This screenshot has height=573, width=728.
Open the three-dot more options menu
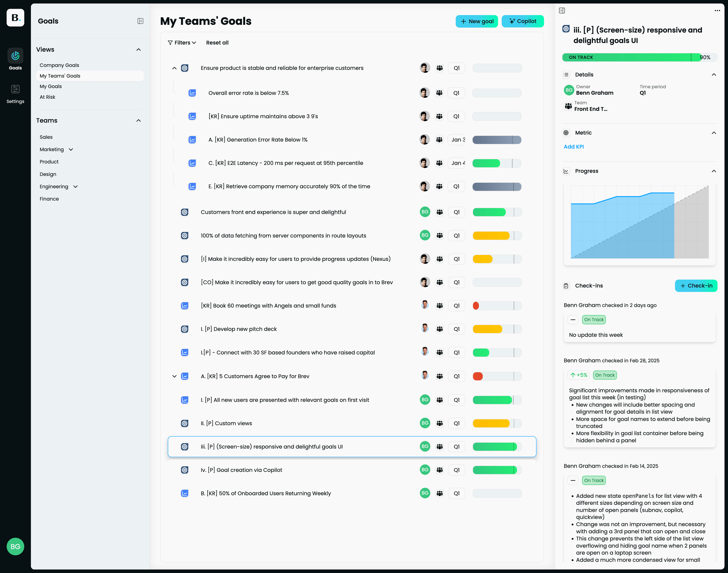(717, 11)
